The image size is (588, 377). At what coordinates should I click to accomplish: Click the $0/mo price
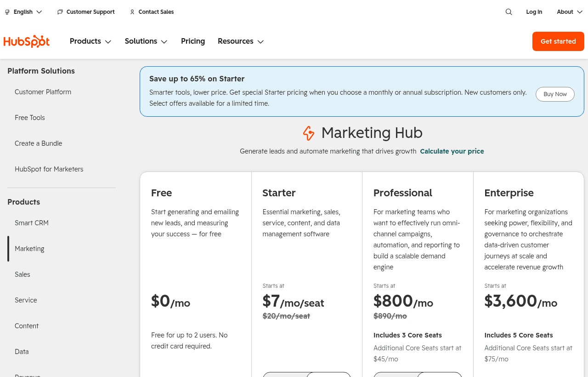click(170, 301)
